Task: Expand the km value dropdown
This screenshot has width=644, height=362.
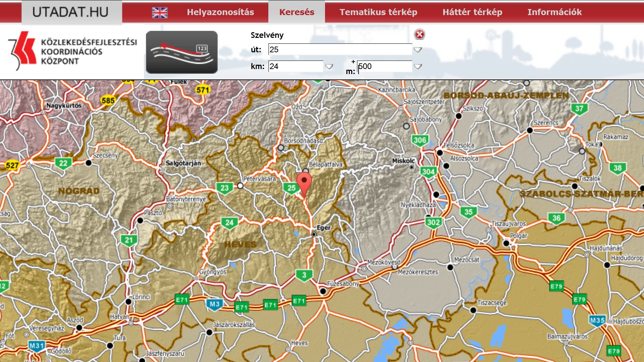Action: tap(329, 66)
